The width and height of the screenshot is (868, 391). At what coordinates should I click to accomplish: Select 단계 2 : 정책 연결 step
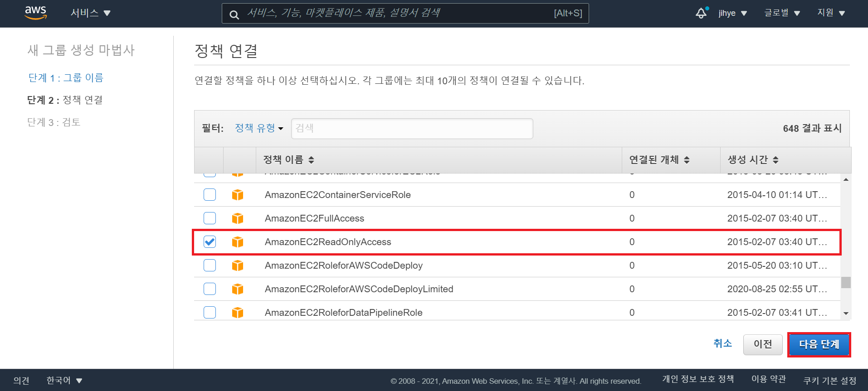click(x=65, y=100)
